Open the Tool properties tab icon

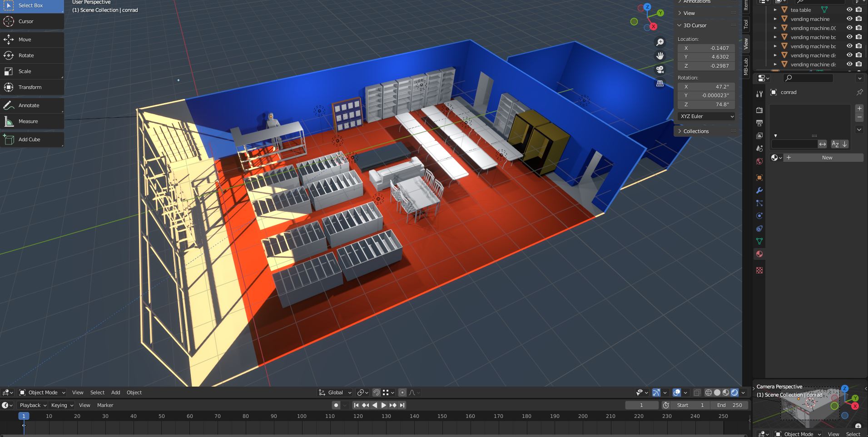coord(759,94)
